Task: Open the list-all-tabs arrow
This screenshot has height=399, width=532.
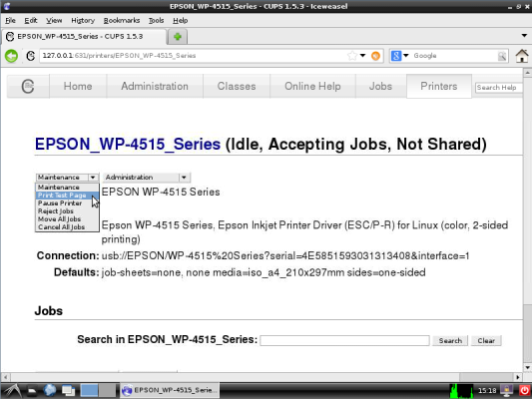Action: pos(524,36)
